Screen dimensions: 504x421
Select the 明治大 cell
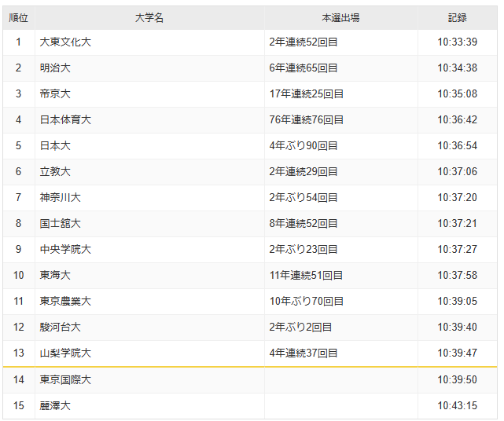coord(149,68)
